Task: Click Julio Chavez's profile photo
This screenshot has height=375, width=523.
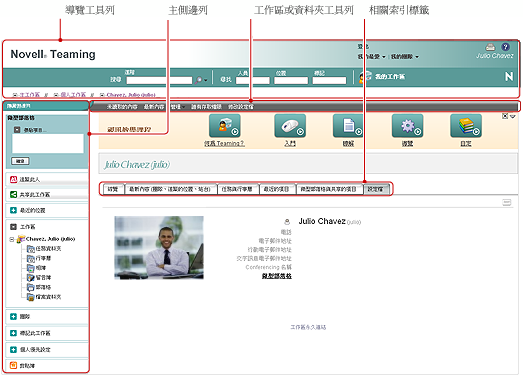Action: click(159, 248)
